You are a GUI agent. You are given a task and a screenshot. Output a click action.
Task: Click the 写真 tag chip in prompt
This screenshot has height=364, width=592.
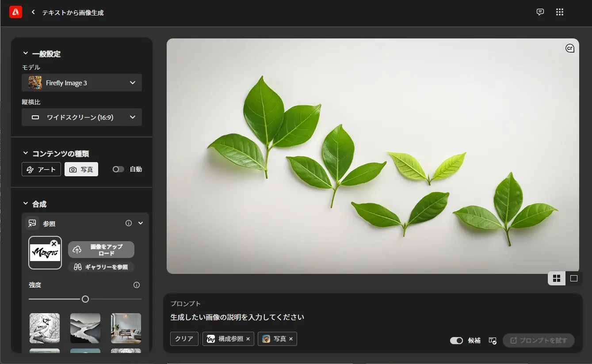click(277, 339)
